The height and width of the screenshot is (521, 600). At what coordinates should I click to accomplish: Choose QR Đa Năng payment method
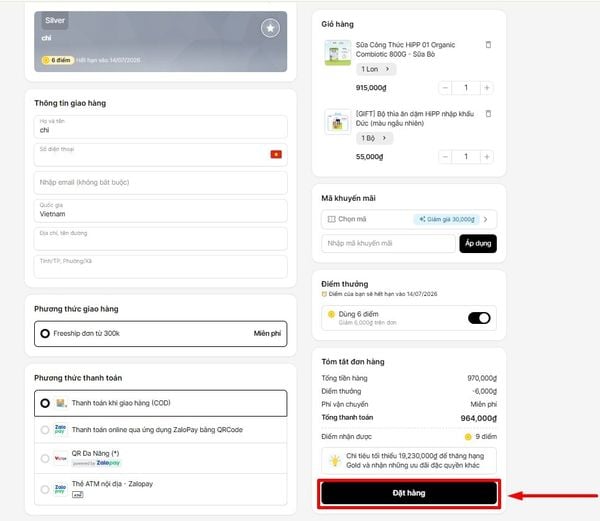click(45, 458)
